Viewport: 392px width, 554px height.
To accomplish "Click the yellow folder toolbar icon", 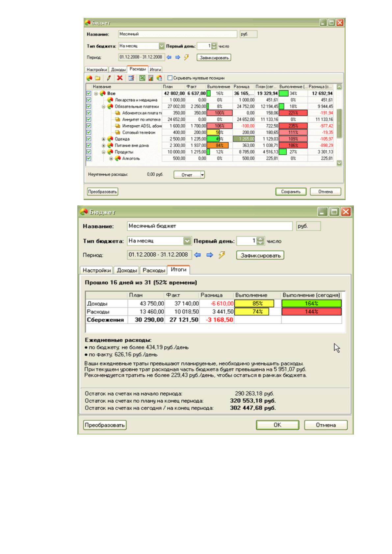I will click(x=97, y=78).
